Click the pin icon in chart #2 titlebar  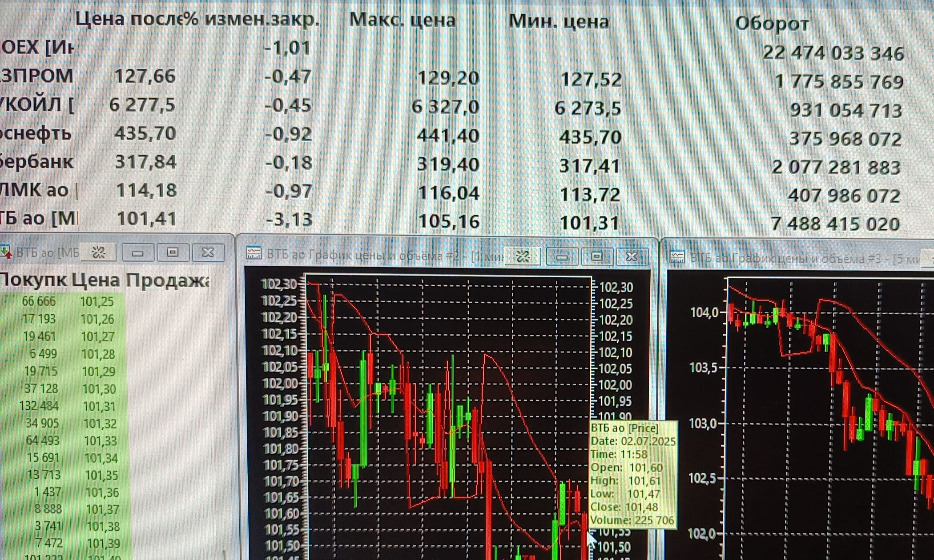(523, 256)
